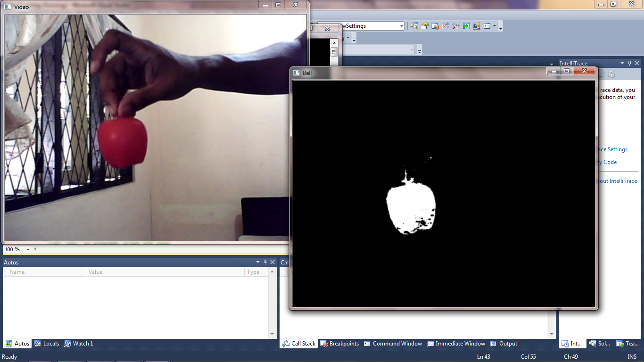The image size is (644, 362).
Task: Click the Type column header in Autos
Action: pyautogui.click(x=256, y=272)
